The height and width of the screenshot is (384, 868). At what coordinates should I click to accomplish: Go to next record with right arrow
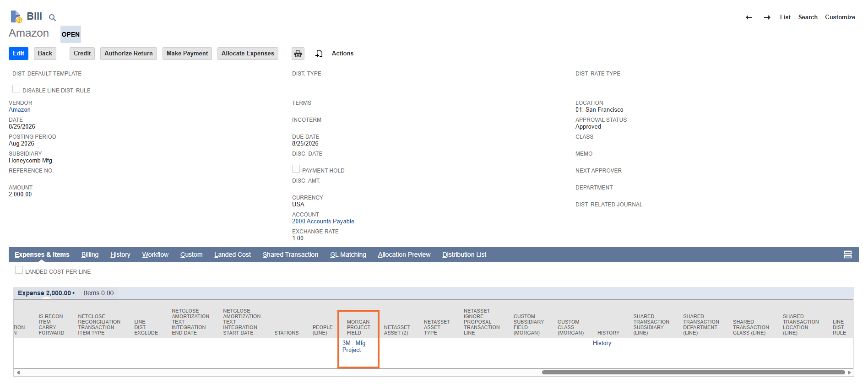point(767,17)
